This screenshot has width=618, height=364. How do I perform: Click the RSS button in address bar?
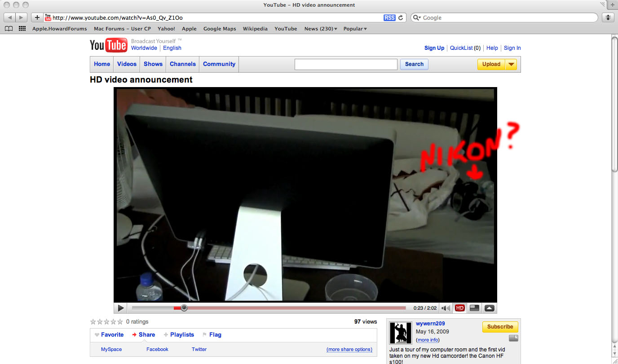click(389, 18)
